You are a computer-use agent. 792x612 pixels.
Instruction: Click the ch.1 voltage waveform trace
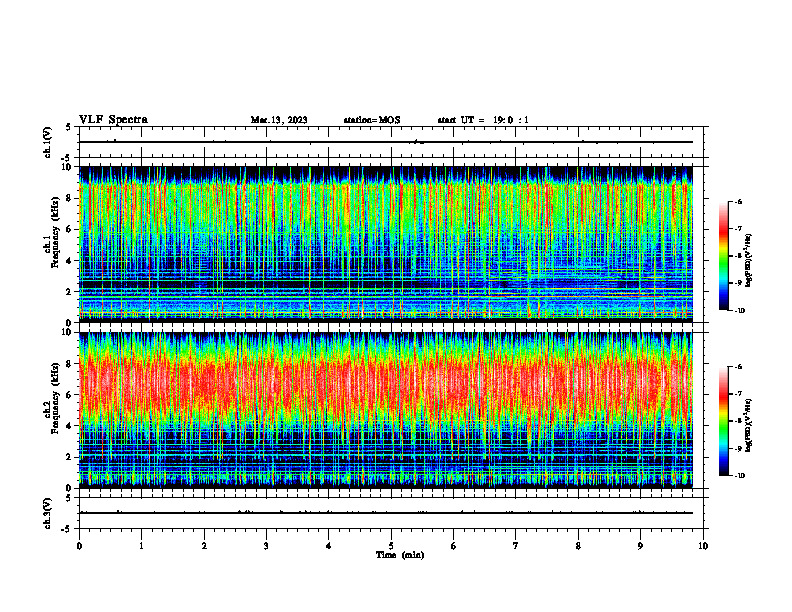coord(386,142)
